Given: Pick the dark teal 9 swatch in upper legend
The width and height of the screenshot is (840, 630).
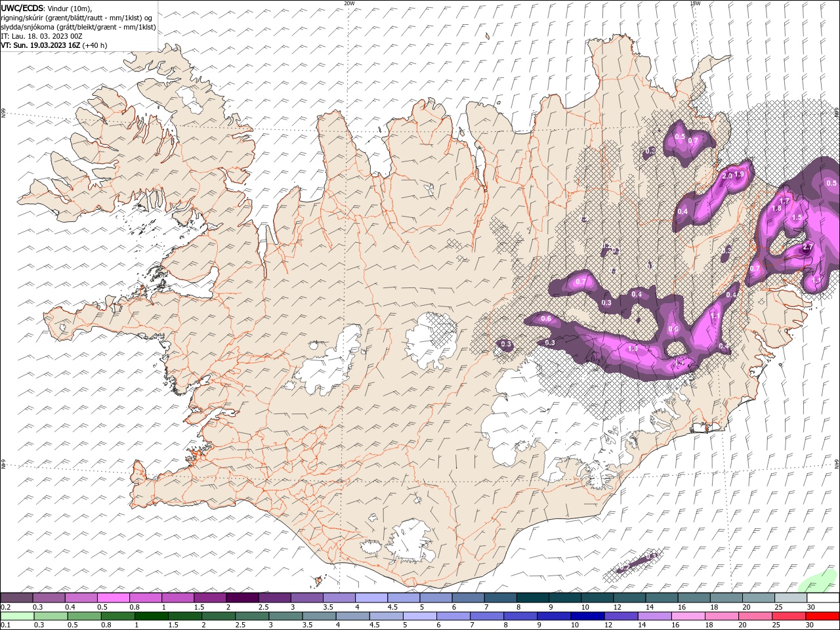Looking at the screenshot, I should [x=533, y=598].
